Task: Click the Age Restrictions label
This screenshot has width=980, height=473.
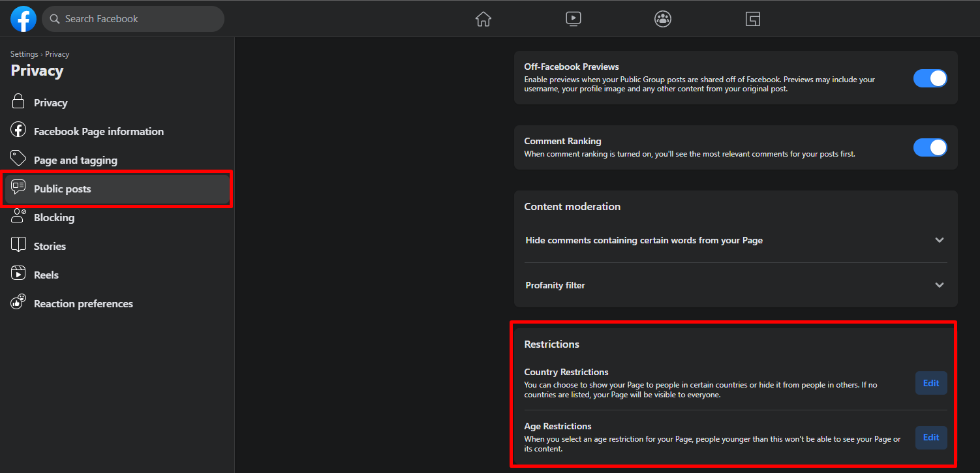Action: 558,426
